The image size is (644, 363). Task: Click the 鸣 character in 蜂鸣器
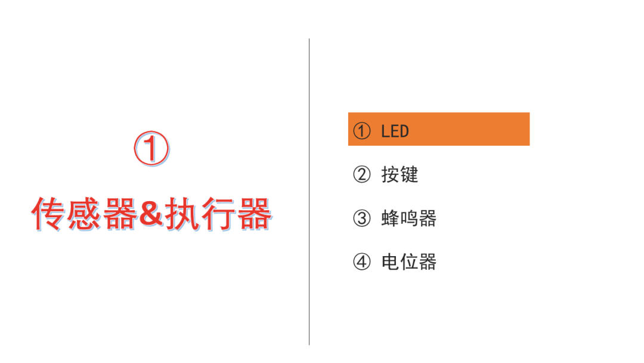point(409,218)
